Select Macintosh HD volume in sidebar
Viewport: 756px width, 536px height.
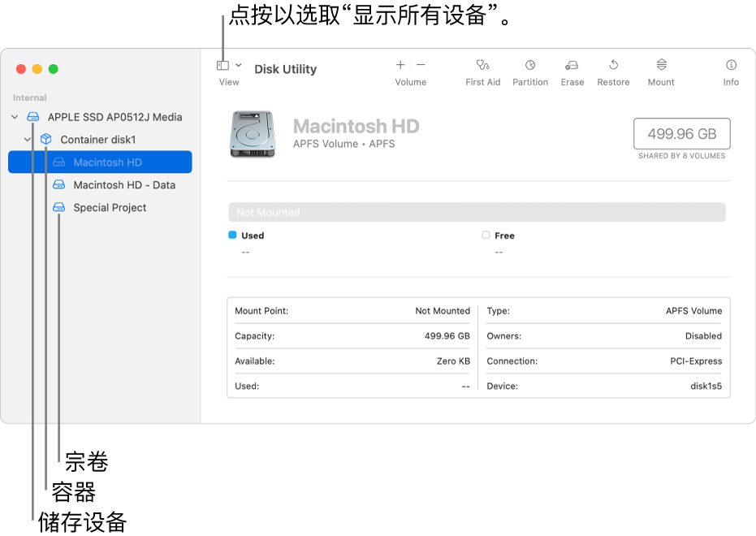click(101, 162)
